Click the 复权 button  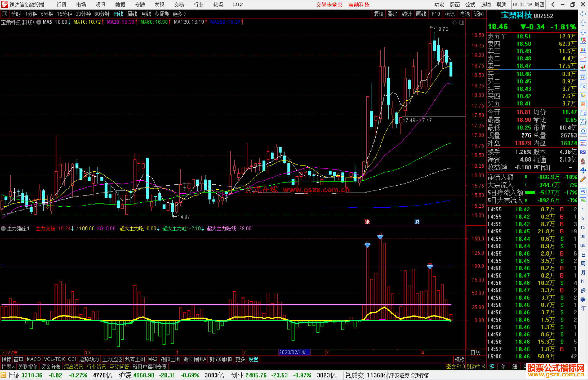379,14
